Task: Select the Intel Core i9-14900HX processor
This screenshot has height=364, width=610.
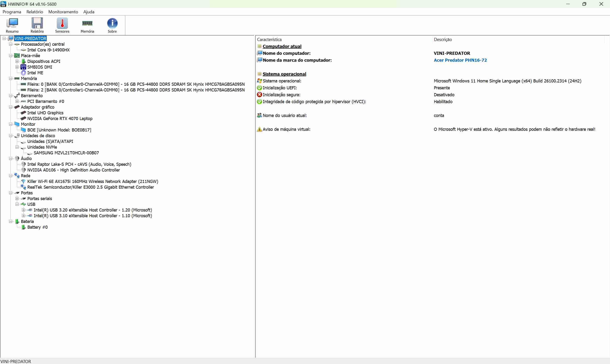Action: (48, 50)
